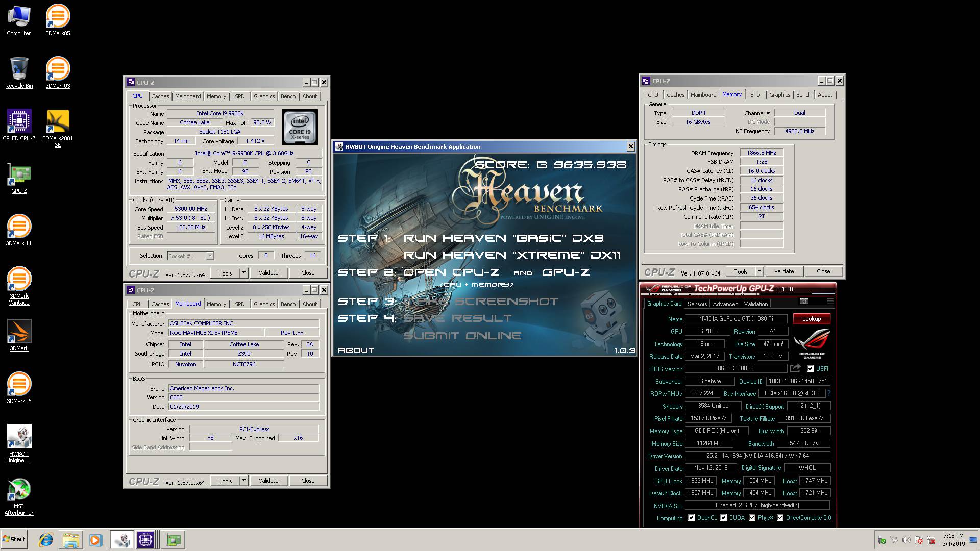Open the Recycle Bin icon
980x551 pixels.
(x=19, y=73)
